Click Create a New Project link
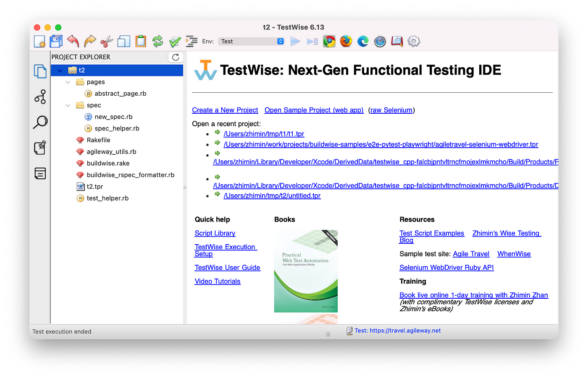The image size is (588, 378). (x=225, y=110)
